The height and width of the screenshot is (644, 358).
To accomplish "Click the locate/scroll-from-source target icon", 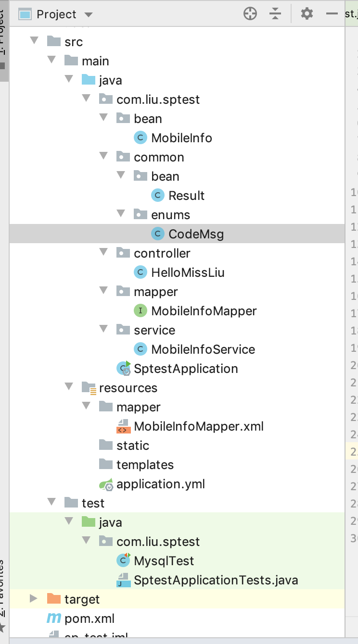I will pyautogui.click(x=250, y=14).
